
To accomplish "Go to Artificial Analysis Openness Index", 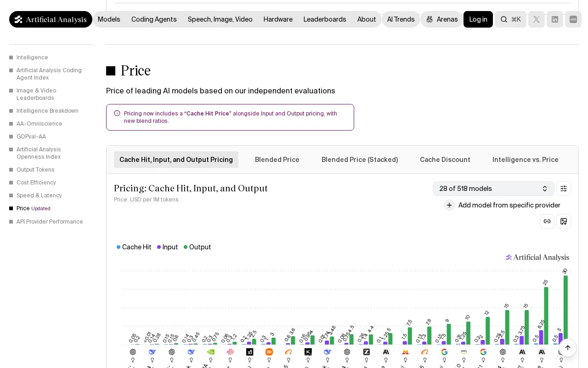I will coord(39,153).
